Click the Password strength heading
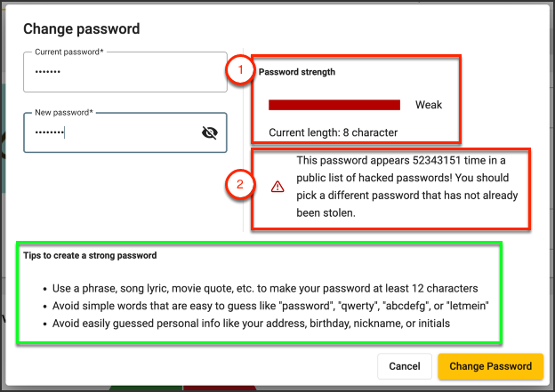 pyautogui.click(x=296, y=72)
